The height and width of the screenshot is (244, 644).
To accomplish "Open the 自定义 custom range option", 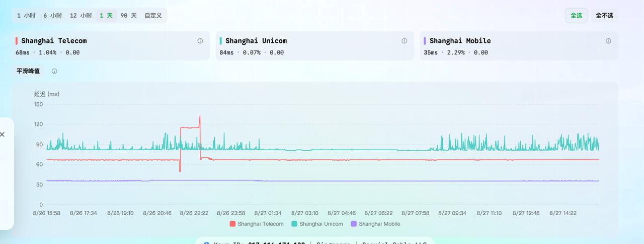I will pos(153,16).
